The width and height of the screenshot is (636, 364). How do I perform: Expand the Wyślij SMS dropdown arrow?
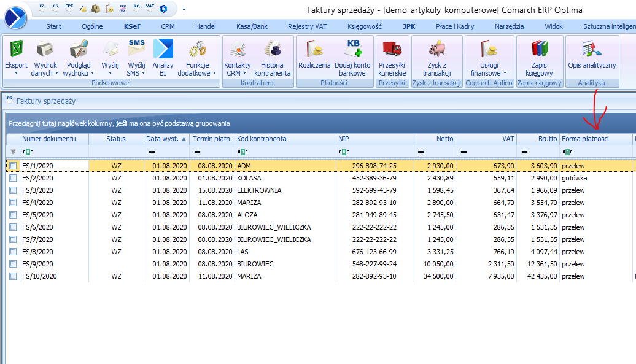tap(143, 74)
